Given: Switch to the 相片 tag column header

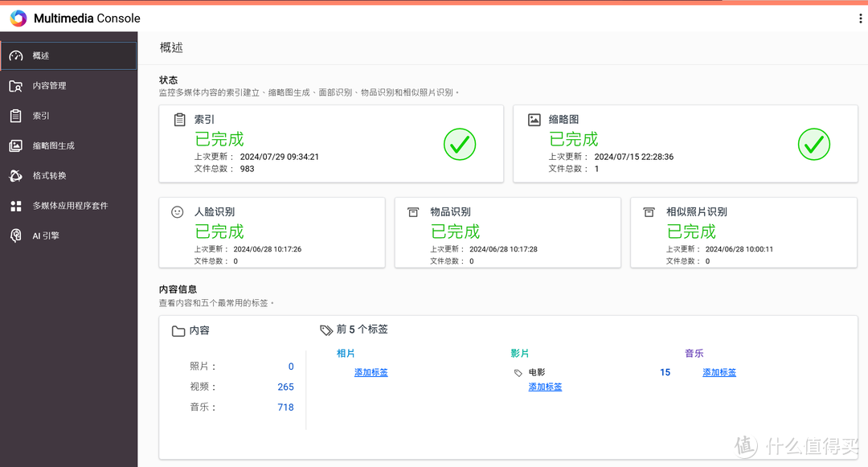Looking at the screenshot, I should [346, 353].
